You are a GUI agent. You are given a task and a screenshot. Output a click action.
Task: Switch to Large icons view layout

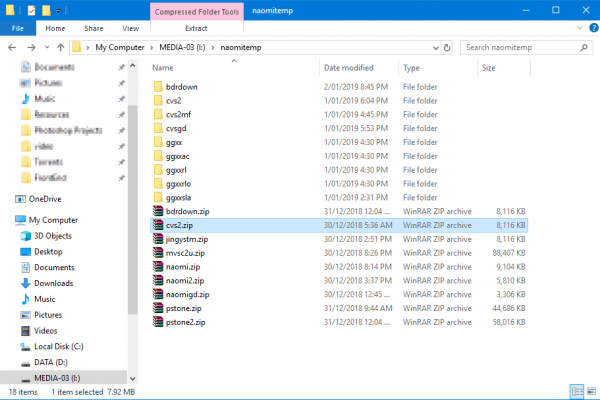click(x=592, y=391)
